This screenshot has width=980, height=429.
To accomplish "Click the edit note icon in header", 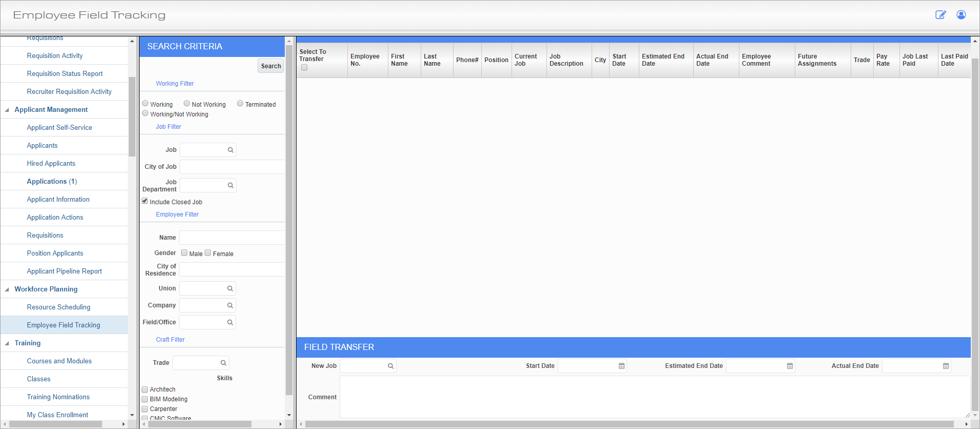I will coord(940,15).
